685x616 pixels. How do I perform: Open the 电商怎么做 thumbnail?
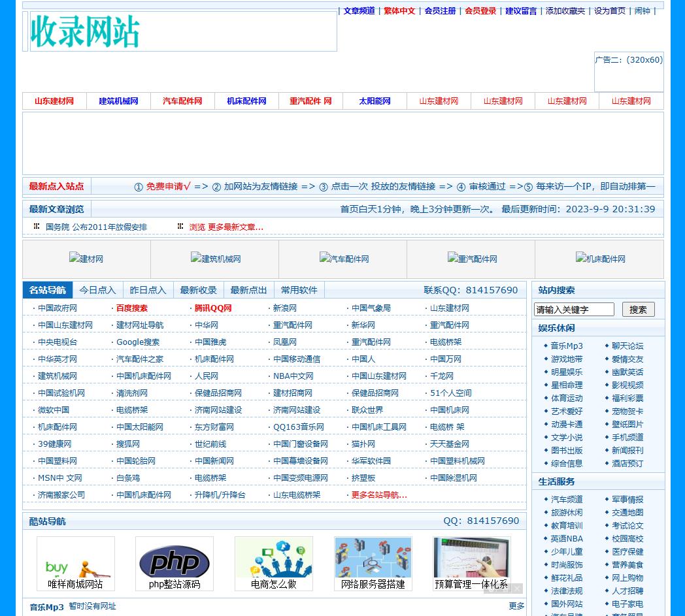pyautogui.click(x=273, y=563)
